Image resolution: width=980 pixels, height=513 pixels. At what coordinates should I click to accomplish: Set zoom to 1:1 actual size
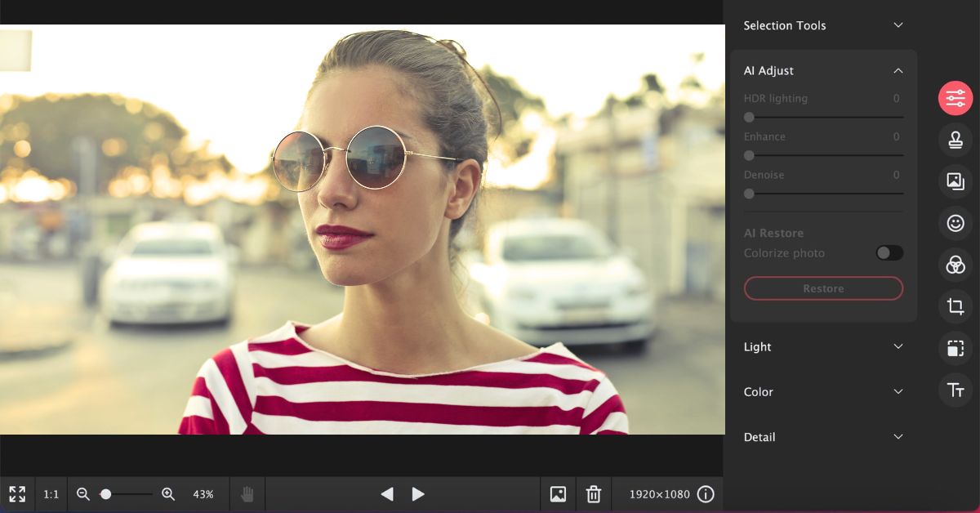coord(51,494)
